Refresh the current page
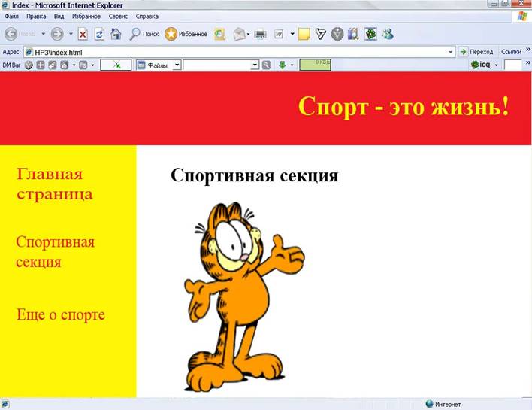This screenshot has width=532, height=410. (x=99, y=34)
